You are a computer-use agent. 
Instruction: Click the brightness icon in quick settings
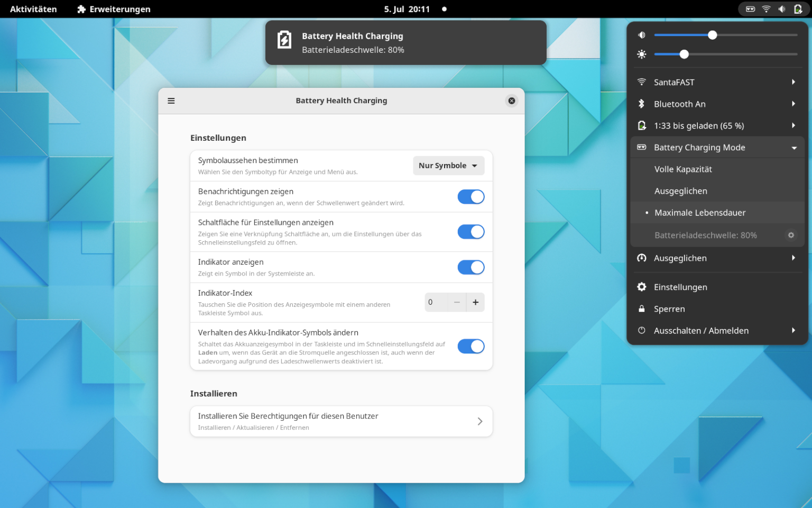(641, 54)
